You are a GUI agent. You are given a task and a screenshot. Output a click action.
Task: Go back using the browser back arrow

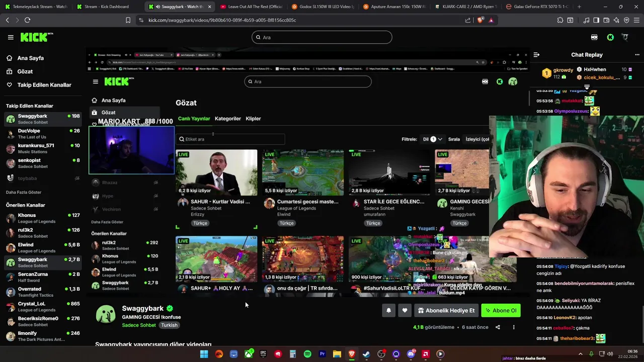click(x=7, y=20)
